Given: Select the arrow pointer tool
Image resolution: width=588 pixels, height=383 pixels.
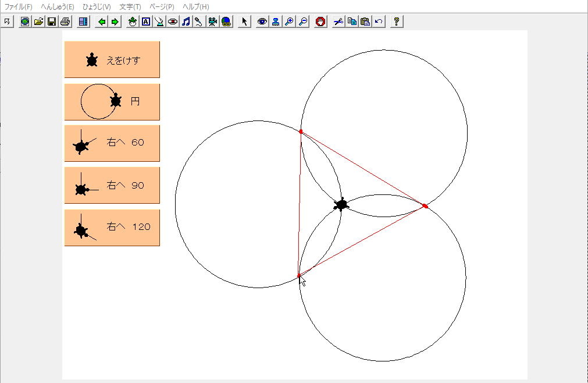Looking at the screenshot, I should coord(244,22).
